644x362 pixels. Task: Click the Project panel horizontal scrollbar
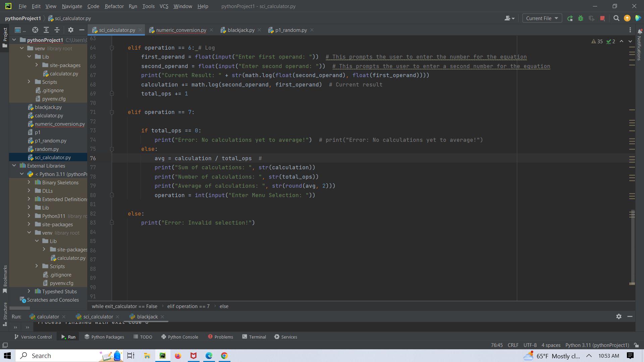click(20, 308)
